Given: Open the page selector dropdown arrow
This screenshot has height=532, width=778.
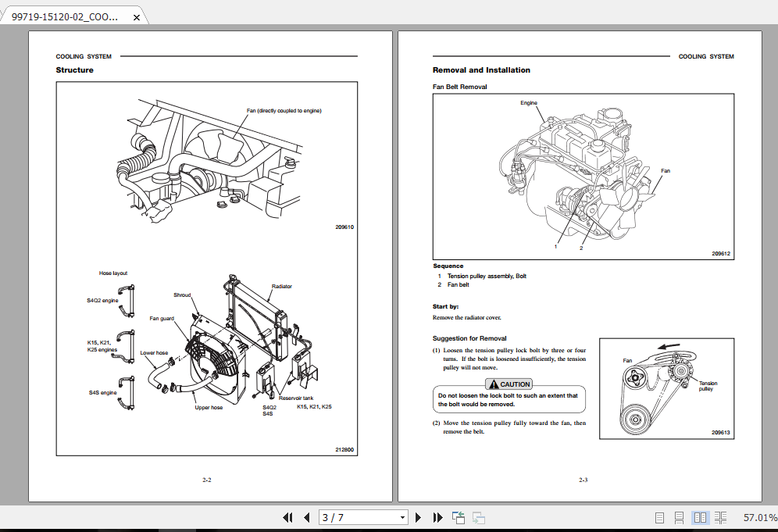Looking at the screenshot, I should click(403, 517).
